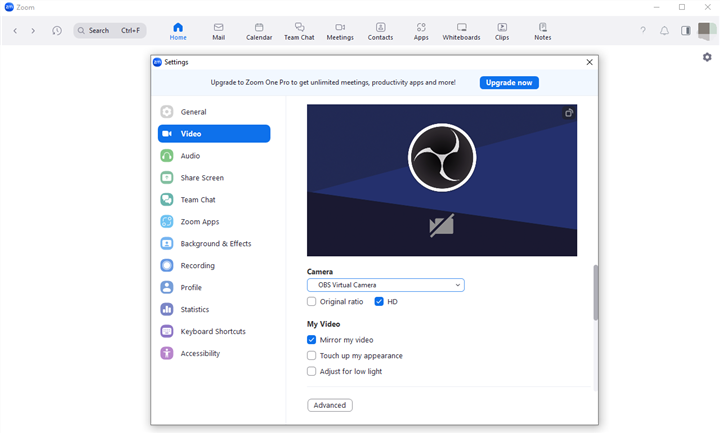Open Statistics settings
Viewport: 720px width, 434px height.
coord(214,310)
